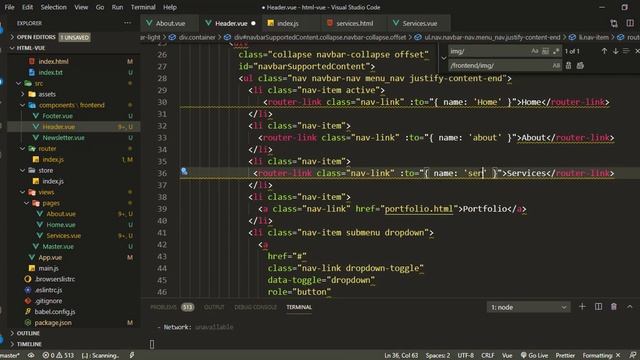
Task: Open the Terminal menu
Action: [143, 7]
